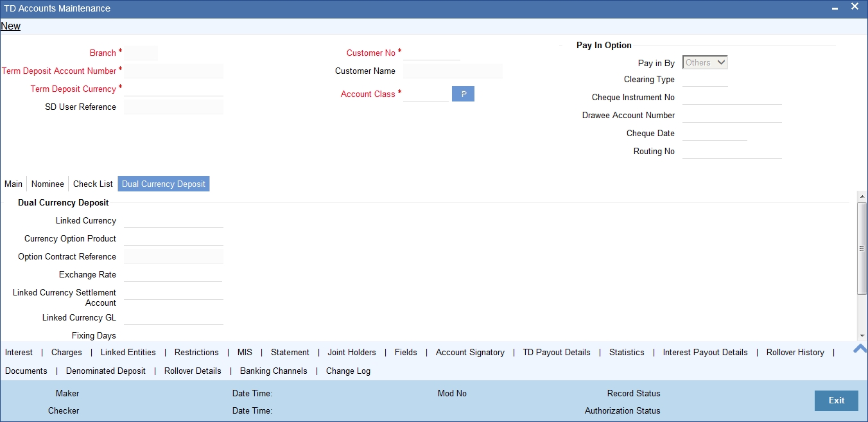The height and width of the screenshot is (422, 868).
Task: Click the Customer No input field
Action: click(x=431, y=53)
